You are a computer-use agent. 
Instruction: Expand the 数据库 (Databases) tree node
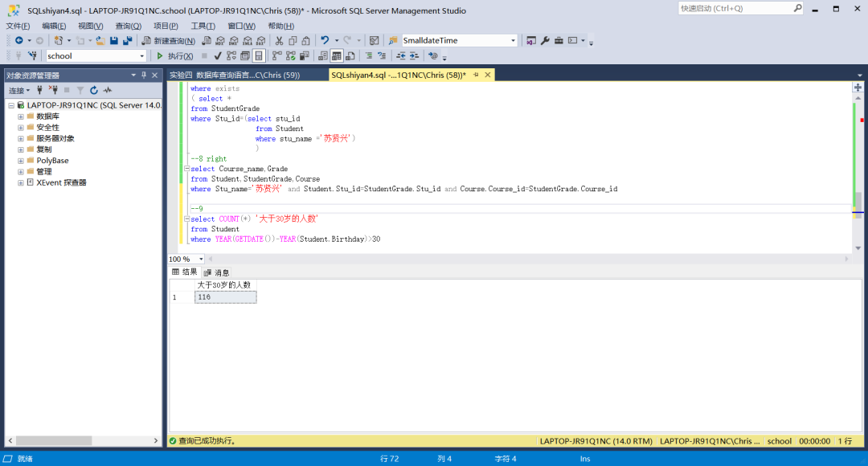[20, 117]
